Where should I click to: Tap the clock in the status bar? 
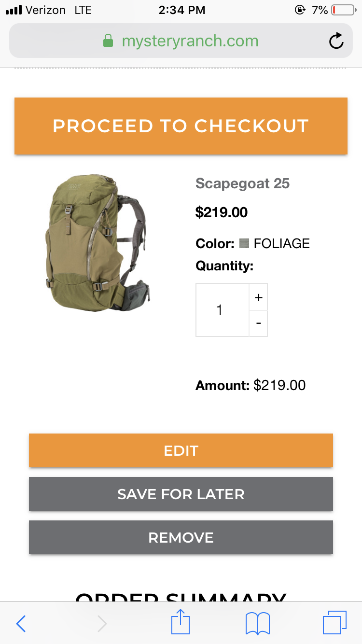click(x=181, y=10)
